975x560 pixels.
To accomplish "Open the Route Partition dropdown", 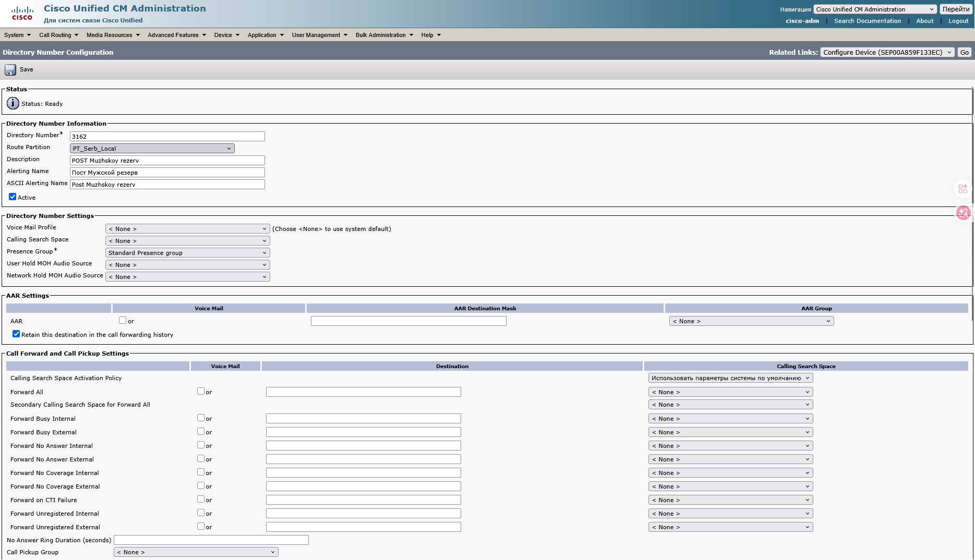I will click(x=152, y=149).
